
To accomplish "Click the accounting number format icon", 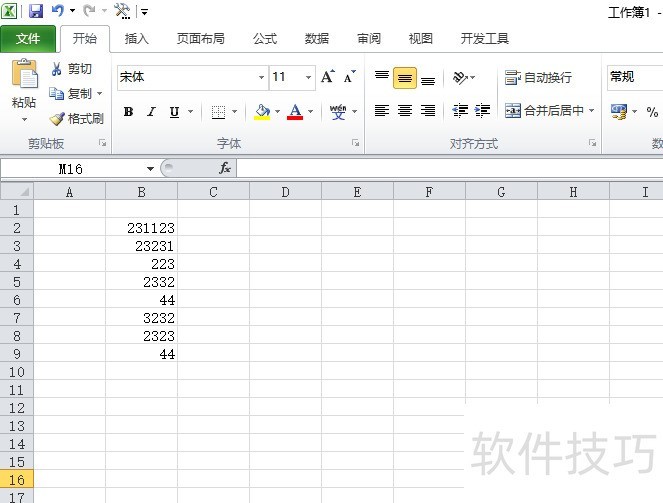I will (619, 112).
